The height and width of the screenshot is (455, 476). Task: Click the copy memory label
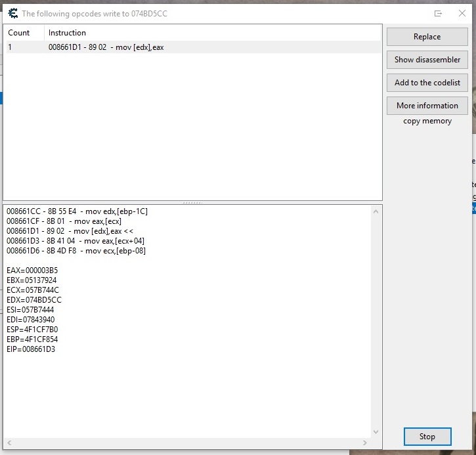(427, 121)
